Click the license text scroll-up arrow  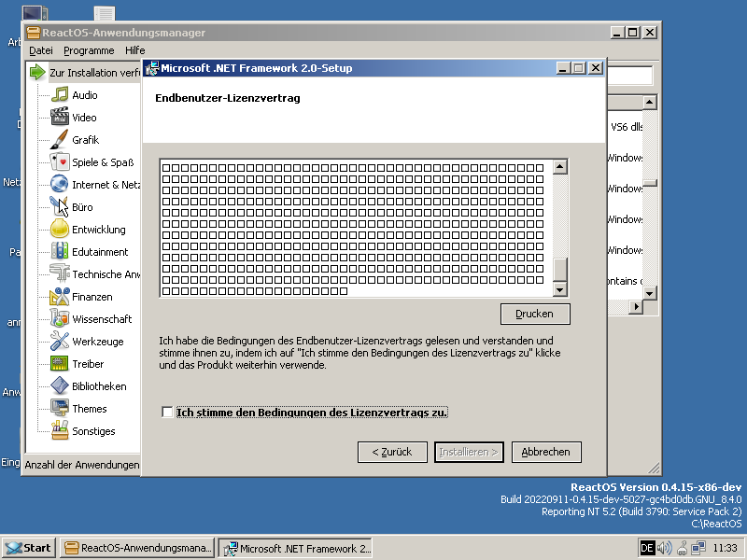tap(559, 167)
